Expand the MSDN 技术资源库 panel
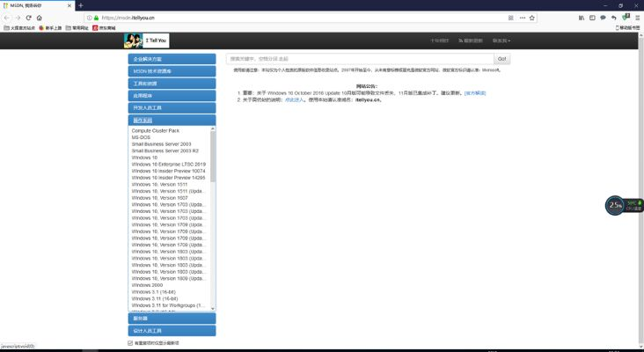Viewport: 644px width, 352px height. tap(172, 71)
